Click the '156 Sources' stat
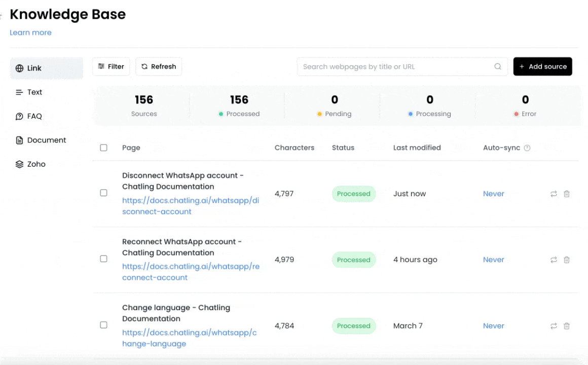The height and width of the screenshot is (365, 588). [x=144, y=105]
